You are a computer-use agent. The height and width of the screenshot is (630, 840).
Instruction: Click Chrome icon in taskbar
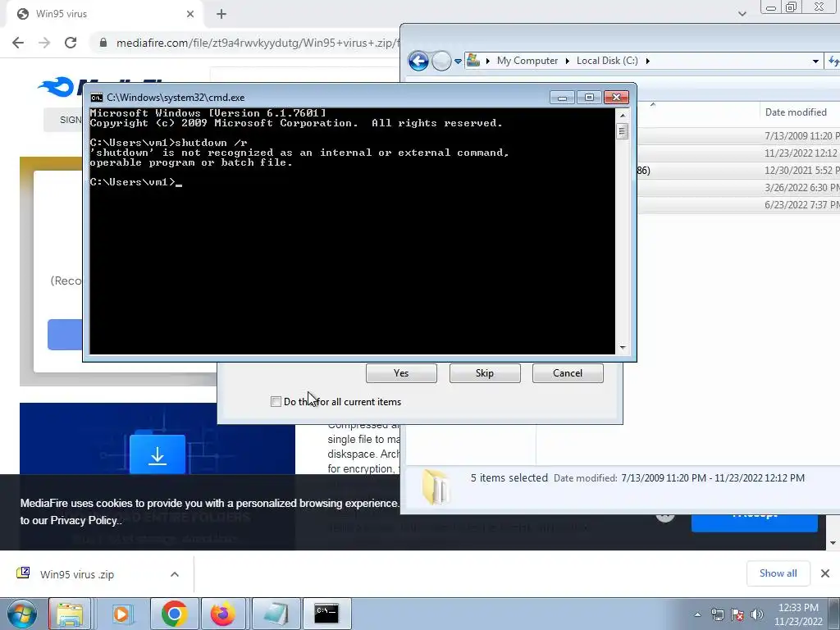tap(174, 614)
